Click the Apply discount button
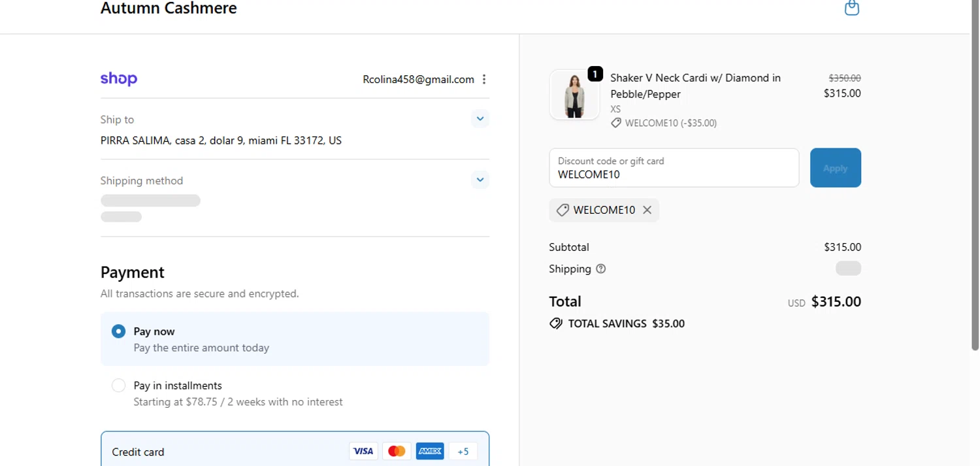The height and width of the screenshot is (466, 980). 836,168
